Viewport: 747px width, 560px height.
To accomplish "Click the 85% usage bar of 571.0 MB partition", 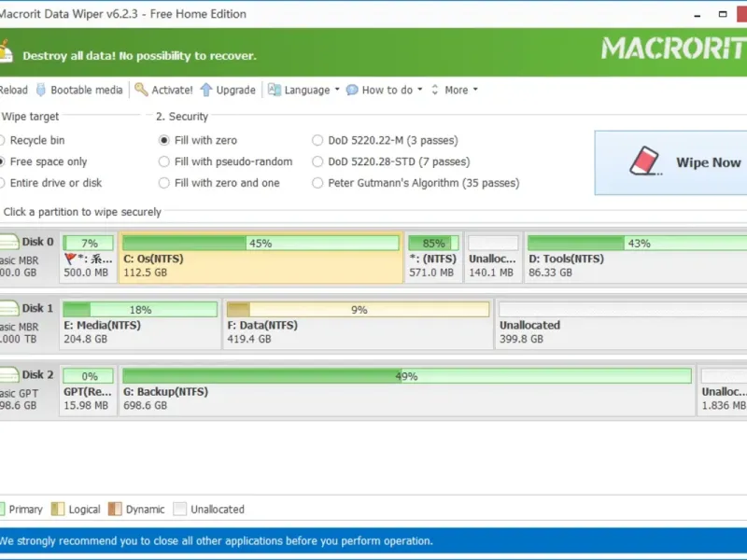I will tap(433, 243).
